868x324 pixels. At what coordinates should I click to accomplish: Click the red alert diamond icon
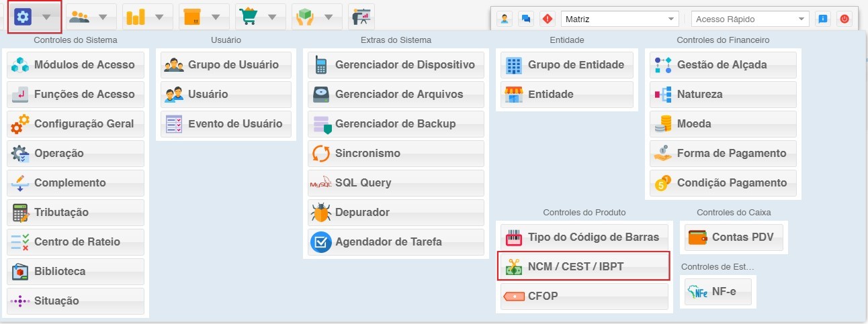coord(548,19)
